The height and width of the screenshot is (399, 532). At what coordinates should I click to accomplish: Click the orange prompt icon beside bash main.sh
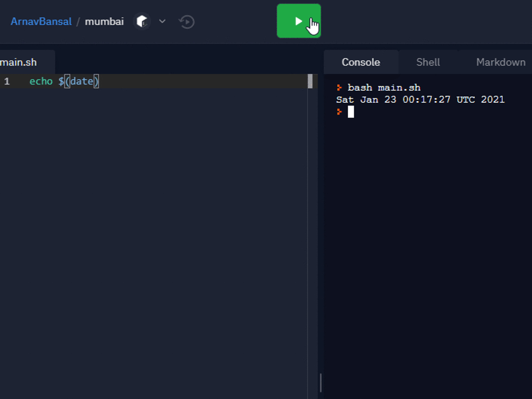click(x=339, y=88)
